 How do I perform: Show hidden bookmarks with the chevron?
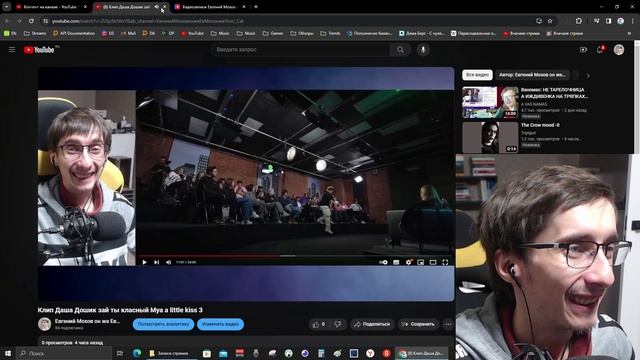[629, 33]
